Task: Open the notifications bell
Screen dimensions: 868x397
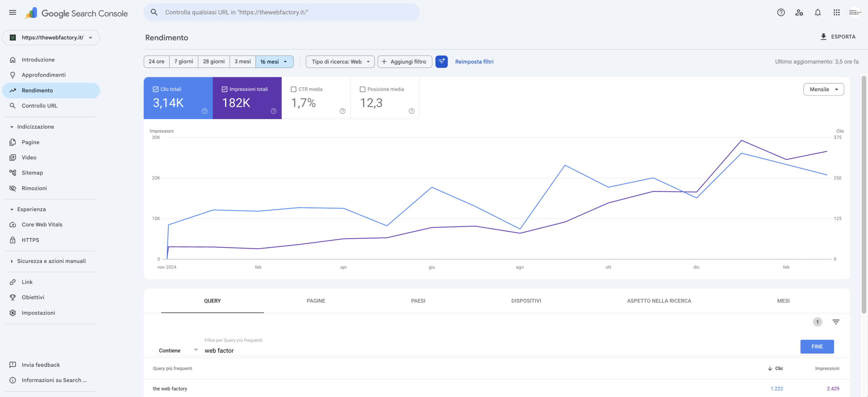Action: coord(818,13)
